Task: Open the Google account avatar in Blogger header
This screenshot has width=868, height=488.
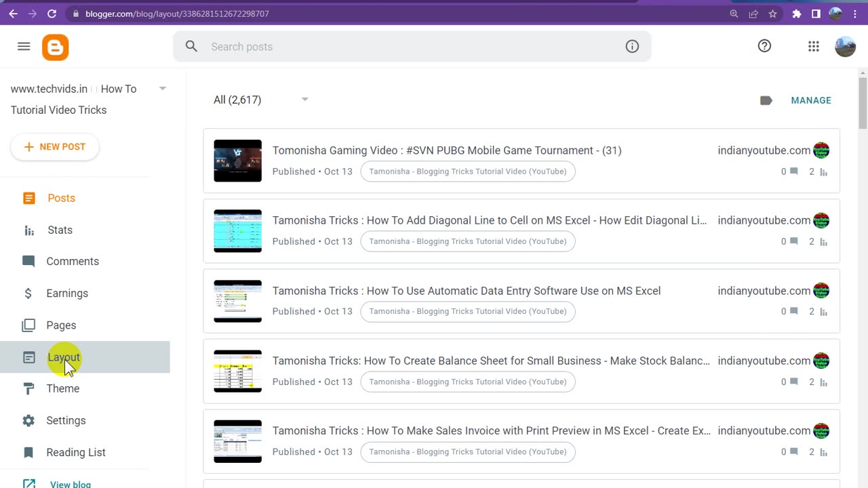Action: click(845, 46)
